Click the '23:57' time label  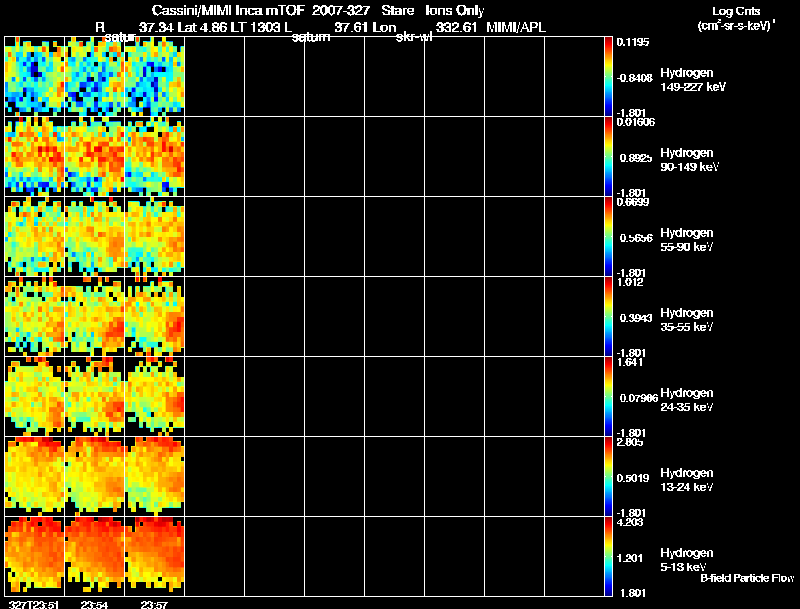tap(154, 604)
